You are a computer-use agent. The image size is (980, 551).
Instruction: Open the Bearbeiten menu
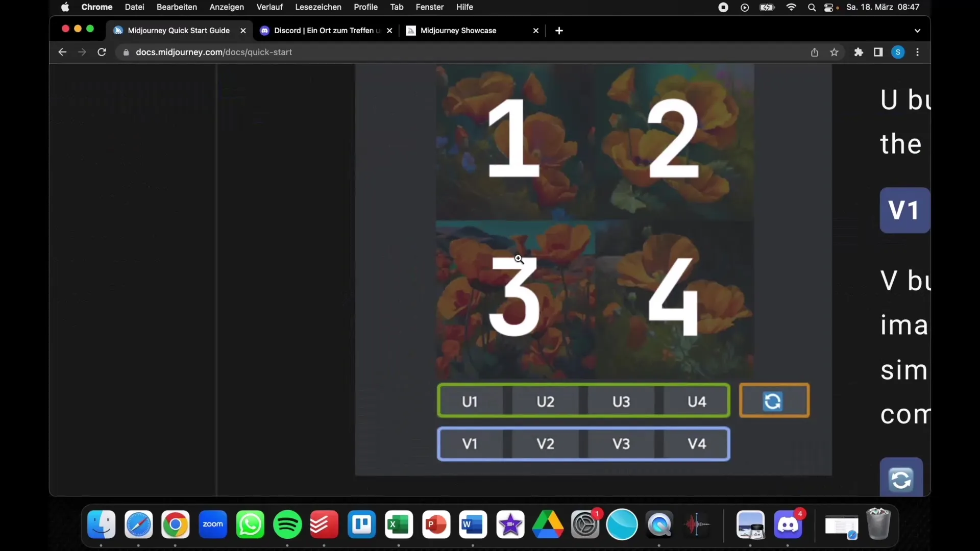click(177, 7)
